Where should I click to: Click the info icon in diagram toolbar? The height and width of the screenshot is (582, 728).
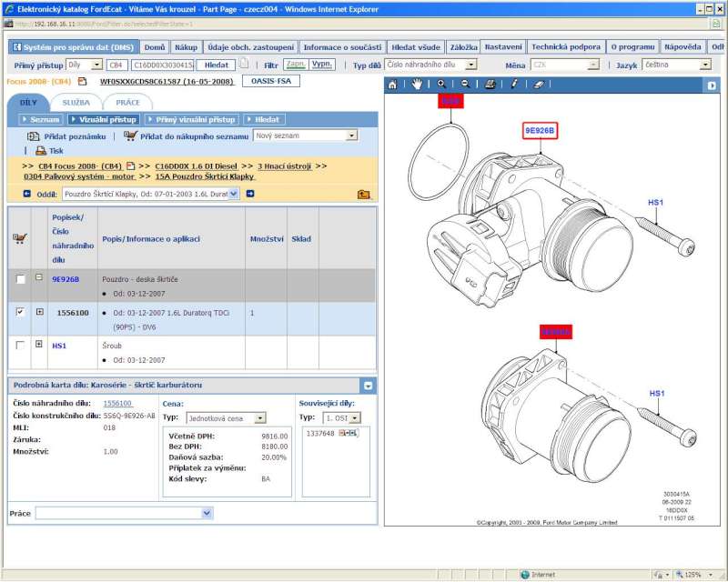[x=514, y=85]
